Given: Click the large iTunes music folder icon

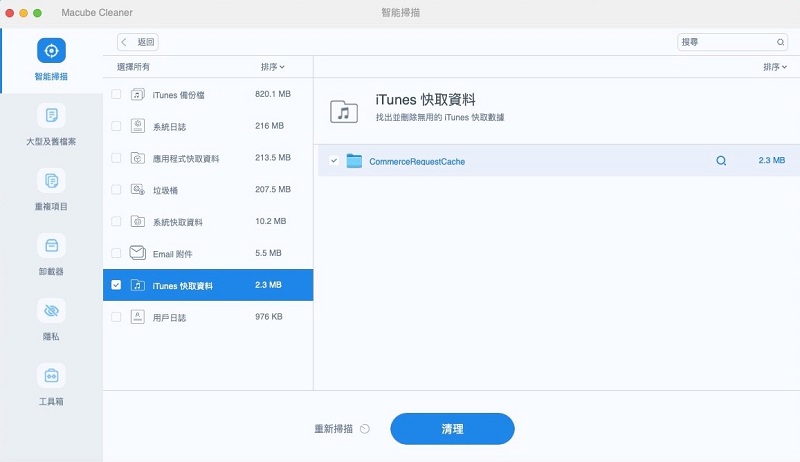Looking at the screenshot, I should click(x=344, y=112).
